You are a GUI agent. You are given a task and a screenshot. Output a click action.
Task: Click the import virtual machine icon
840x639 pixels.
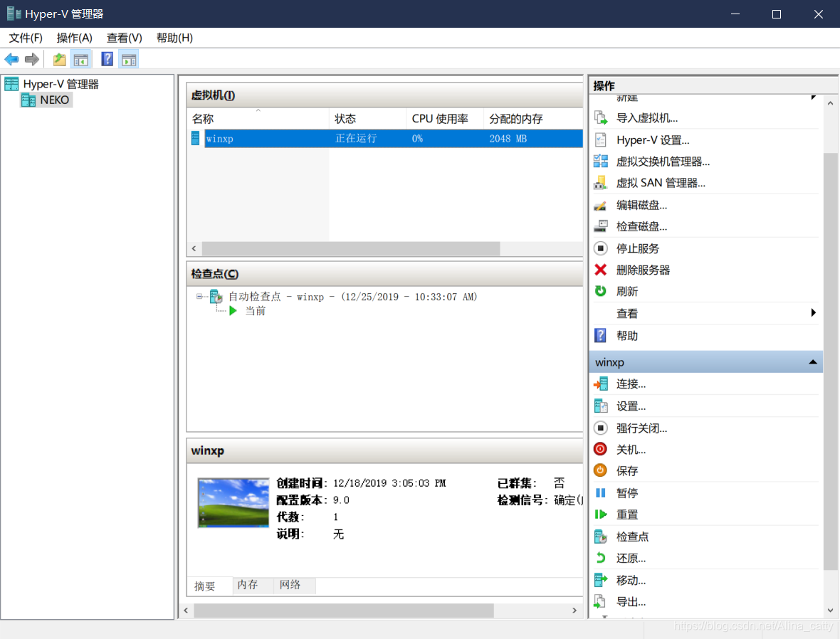coord(601,118)
